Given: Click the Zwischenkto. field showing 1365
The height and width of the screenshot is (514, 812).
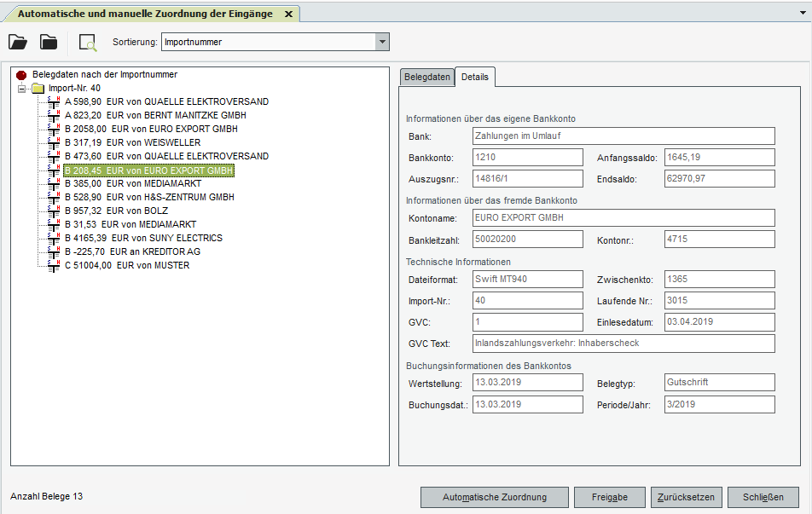Looking at the screenshot, I should click(x=720, y=279).
